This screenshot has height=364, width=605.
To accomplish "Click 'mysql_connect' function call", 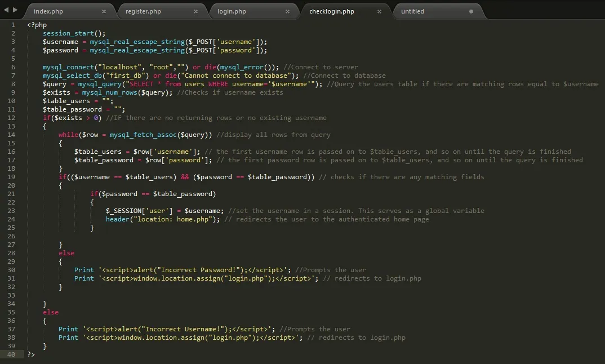I will (68, 67).
